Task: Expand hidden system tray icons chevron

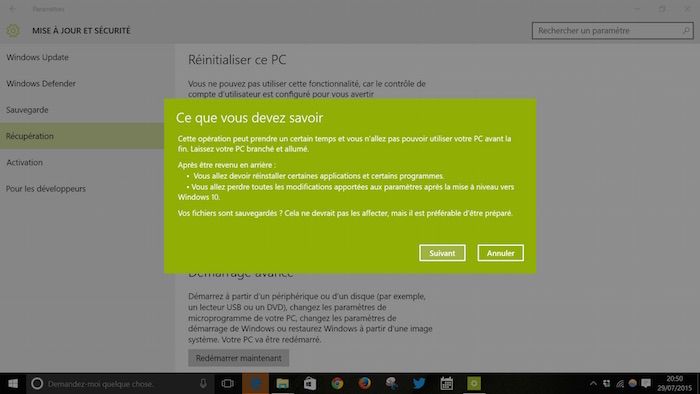Action: pos(593,383)
